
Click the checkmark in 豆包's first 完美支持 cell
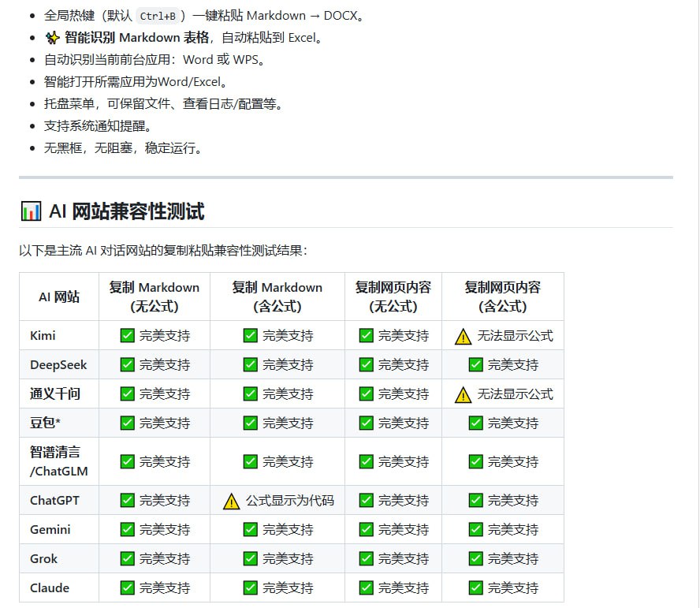126,423
